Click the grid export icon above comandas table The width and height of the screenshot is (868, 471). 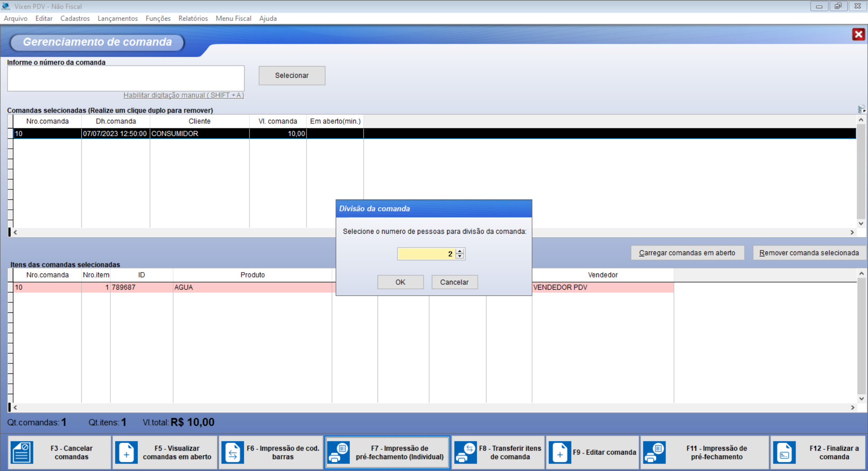coord(861,109)
